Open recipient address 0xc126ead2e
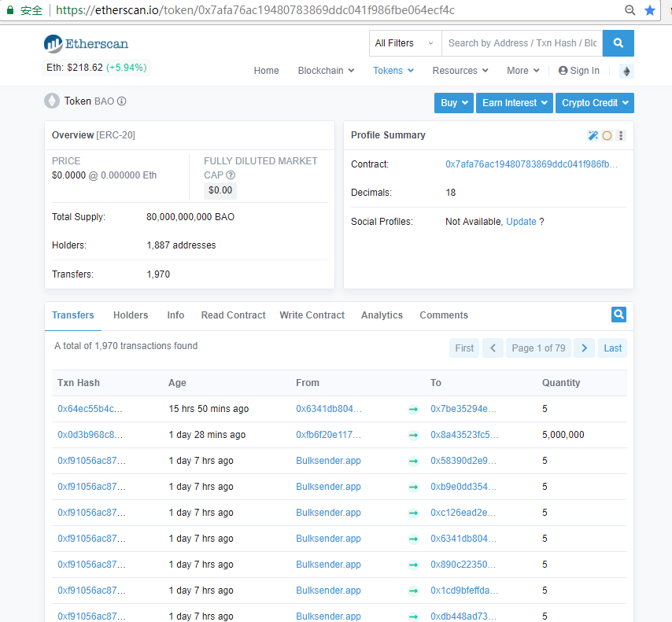 click(463, 513)
